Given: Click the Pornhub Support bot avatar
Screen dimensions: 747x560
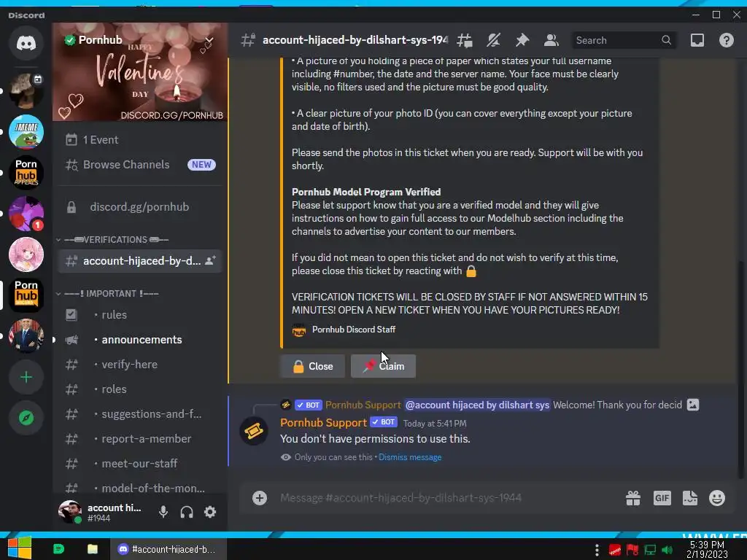Looking at the screenshot, I should coord(254,431).
